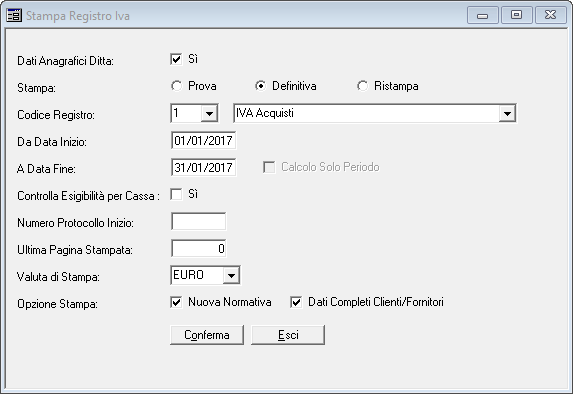
Task: Click the 'Numero Protocollo Inizio:' label
Action: coord(75,223)
